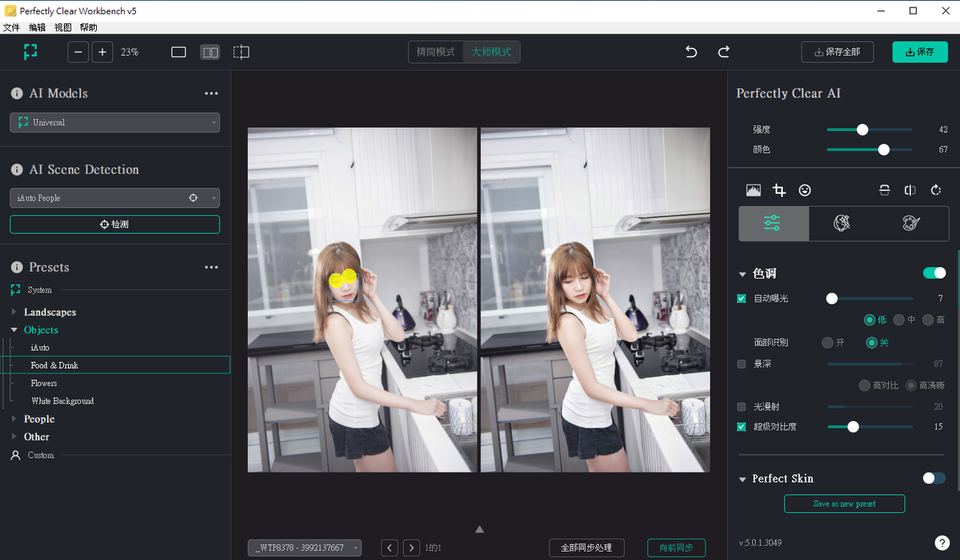Click the zoom in plus button
960x560 pixels.
coord(103,53)
